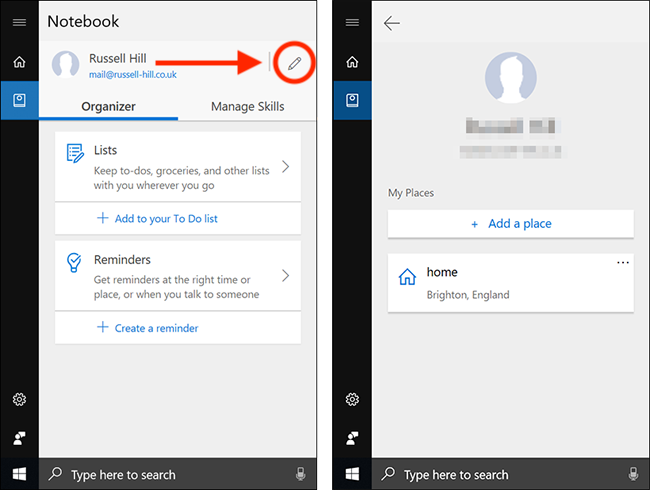Click search magnifier icon in left taskbar

55,473
